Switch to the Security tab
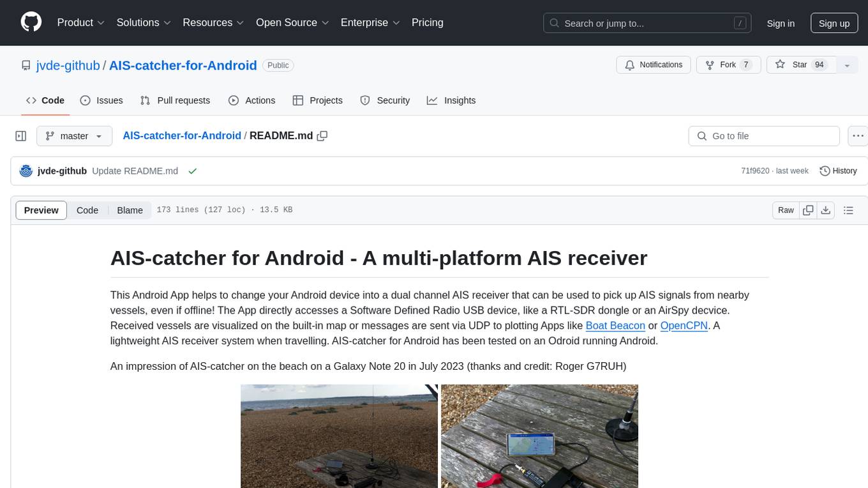This screenshot has width=868, height=488. [385, 100]
